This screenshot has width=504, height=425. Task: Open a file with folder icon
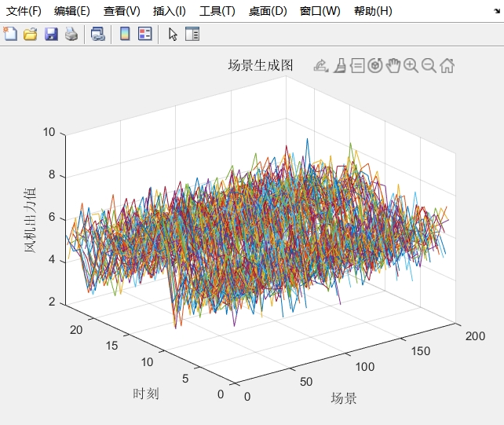click(x=31, y=34)
